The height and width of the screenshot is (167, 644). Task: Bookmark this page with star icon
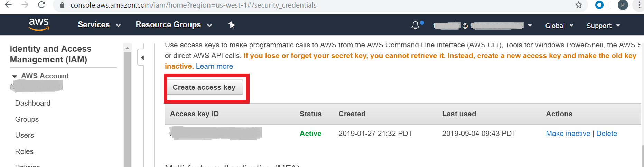[x=578, y=5]
